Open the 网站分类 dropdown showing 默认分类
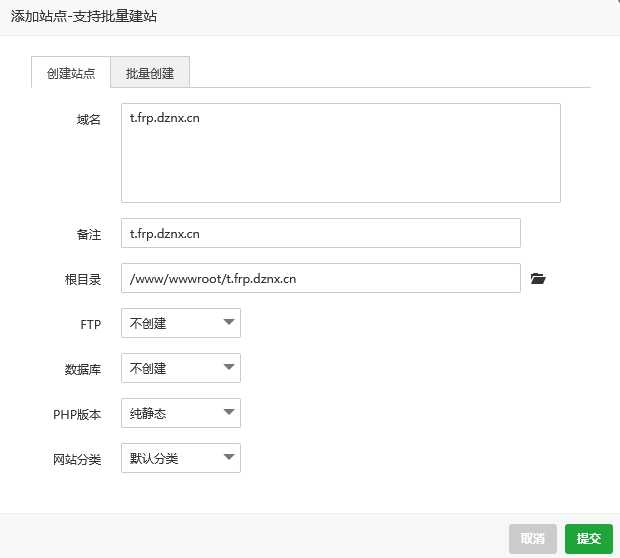Screen dimensions: 620x558 [180, 458]
